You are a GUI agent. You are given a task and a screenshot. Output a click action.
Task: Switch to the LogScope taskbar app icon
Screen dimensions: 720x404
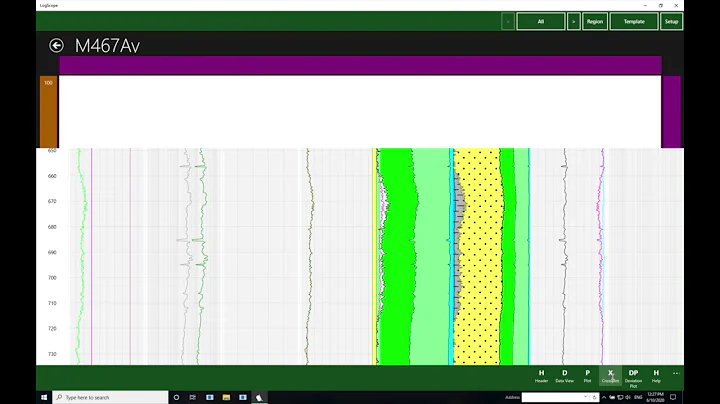click(259, 397)
